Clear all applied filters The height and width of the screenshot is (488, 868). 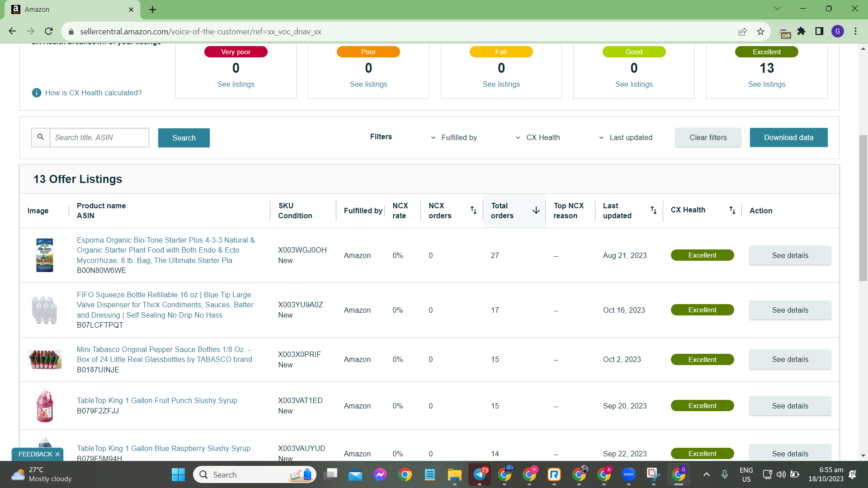click(708, 137)
